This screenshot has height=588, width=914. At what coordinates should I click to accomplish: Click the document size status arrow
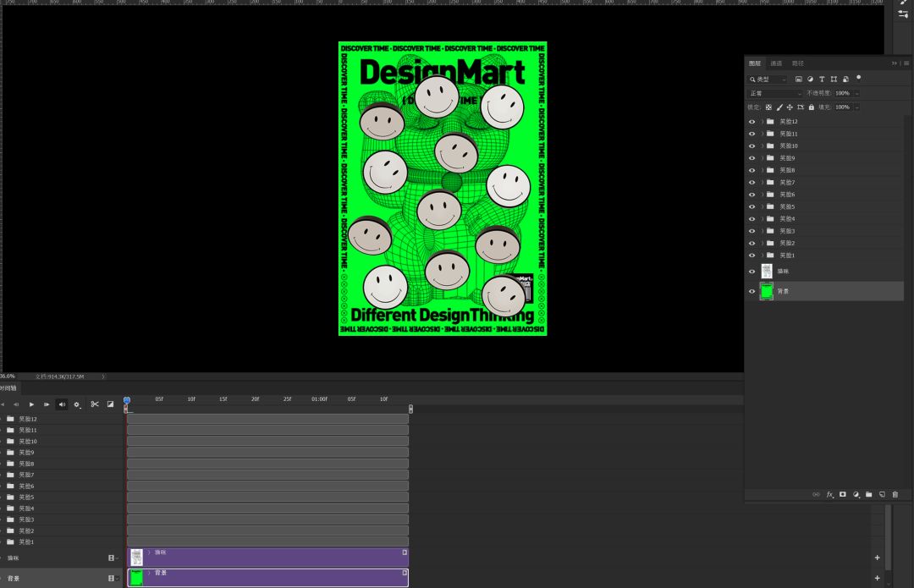click(x=103, y=376)
